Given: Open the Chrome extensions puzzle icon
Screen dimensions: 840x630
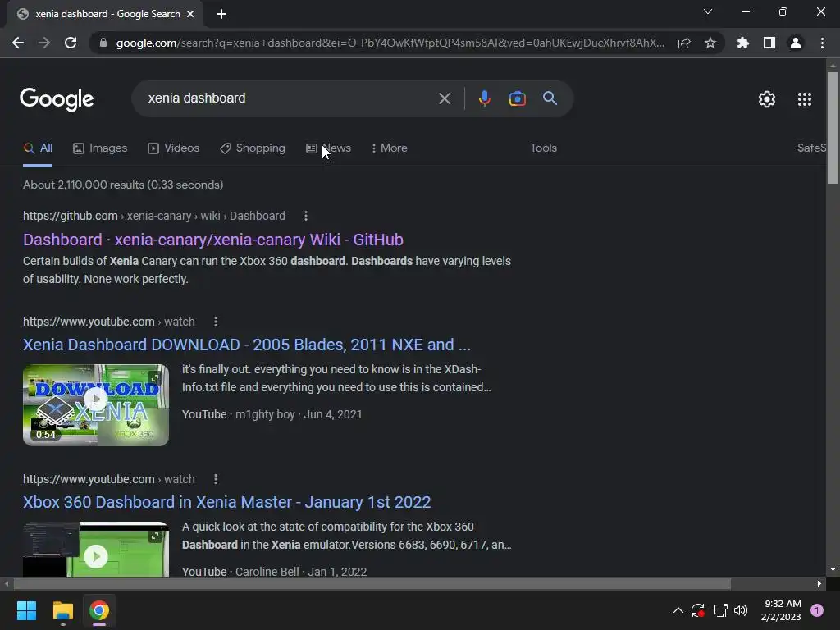Looking at the screenshot, I should [742, 43].
